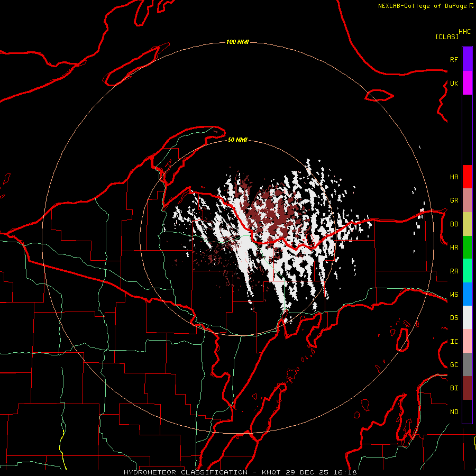Click the 100 NMI range ring label
476x476 pixels.
(x=237, y=42)
